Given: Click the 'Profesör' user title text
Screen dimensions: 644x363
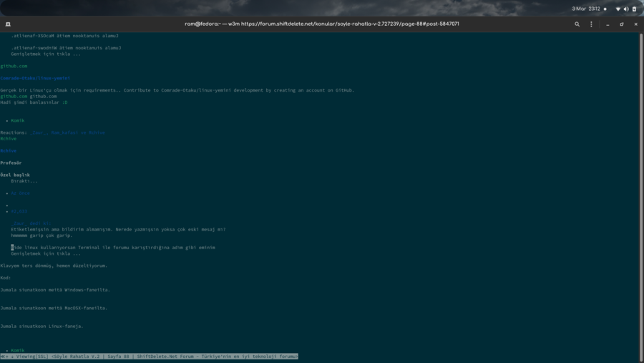Looking at the screenshot, I should click(x=11, y=163).
